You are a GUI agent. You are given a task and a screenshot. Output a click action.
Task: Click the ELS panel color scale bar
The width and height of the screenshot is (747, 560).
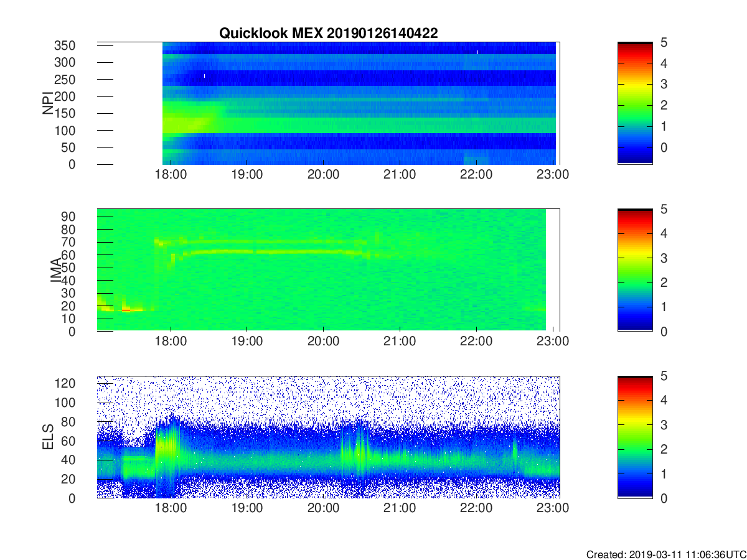[635, 437]
